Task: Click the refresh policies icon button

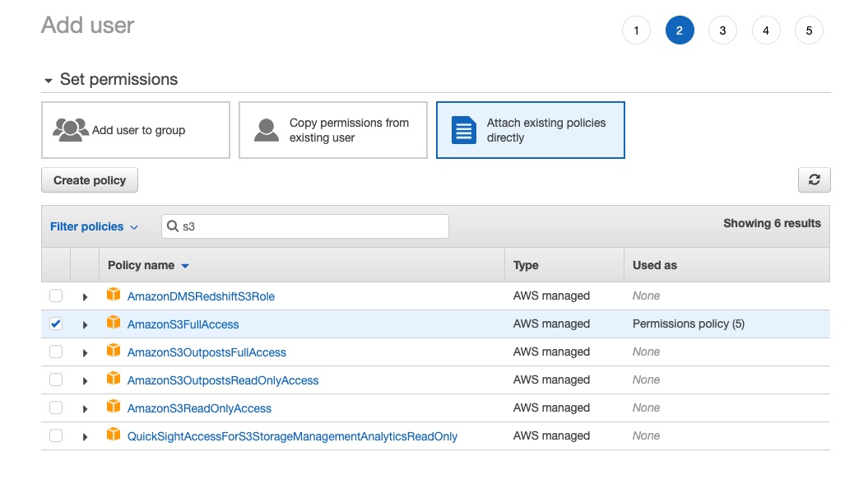Action: [x=814, y=180]
